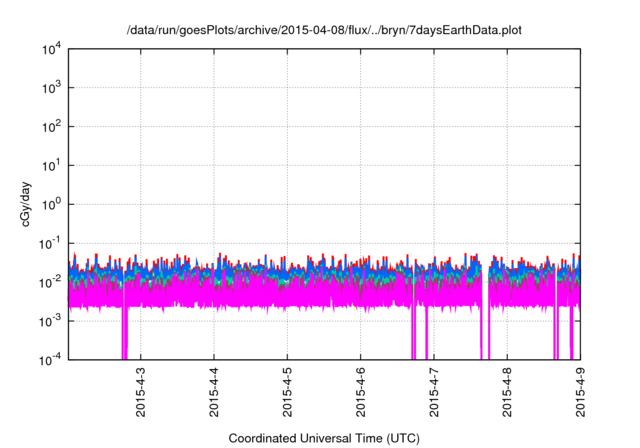The height and width of the screenshot is (448, 640).
Task: Click the 10^1 y-axis tick label
Action: pos(52,166)
